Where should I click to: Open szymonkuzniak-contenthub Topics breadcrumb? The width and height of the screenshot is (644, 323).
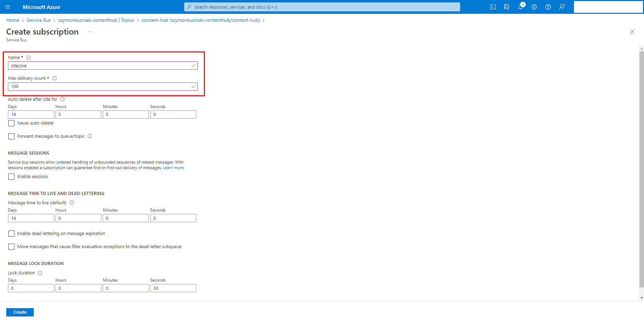tap(96, 20)
